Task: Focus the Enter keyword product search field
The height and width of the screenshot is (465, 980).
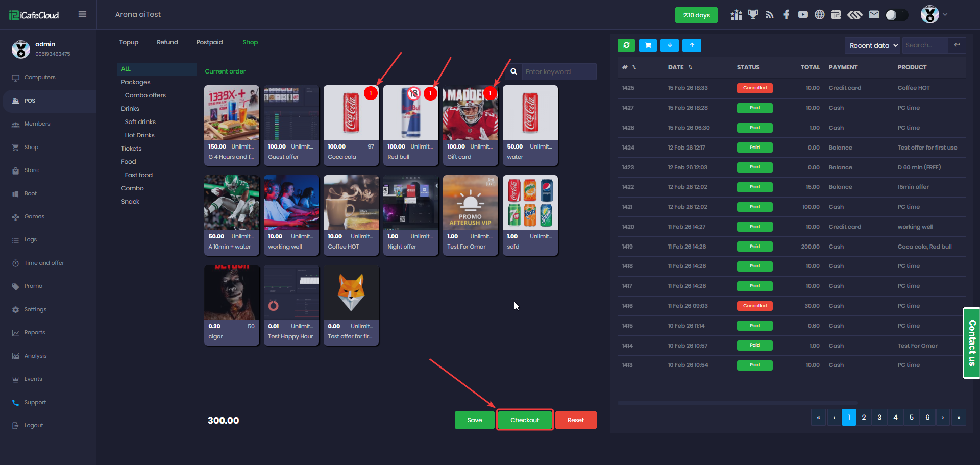Action: pyautogui.click(x=559, y=71)
